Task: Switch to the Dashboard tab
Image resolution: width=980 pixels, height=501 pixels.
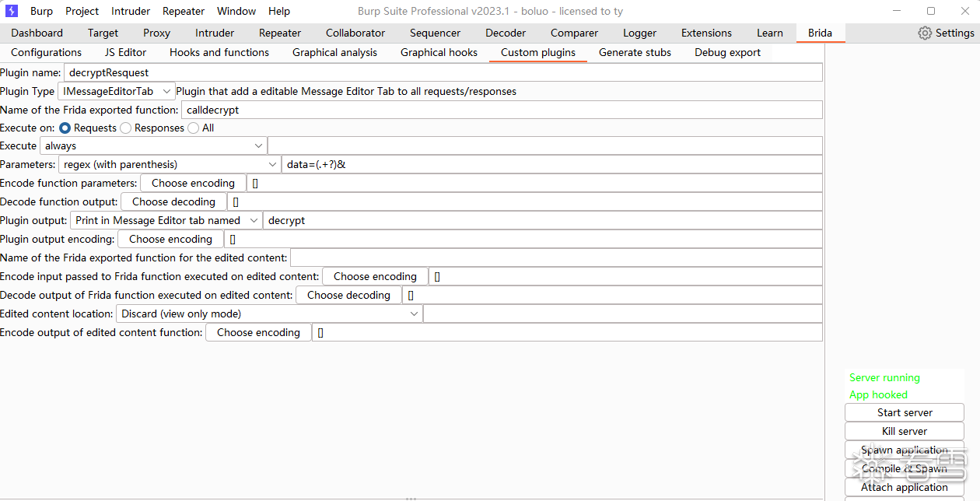Action: pyautogui.click(x=37, y=33)
